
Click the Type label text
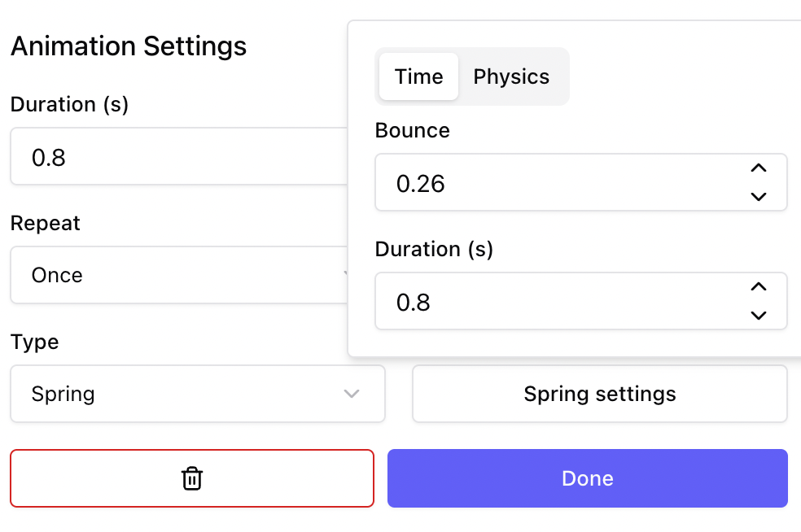tap(35, 342)
